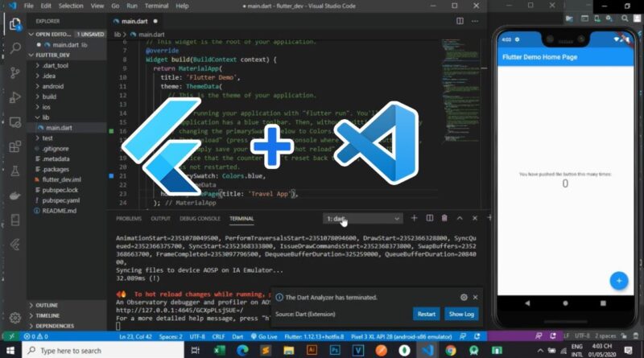
Task: Open the Source Control view
Action: point(14,74)
